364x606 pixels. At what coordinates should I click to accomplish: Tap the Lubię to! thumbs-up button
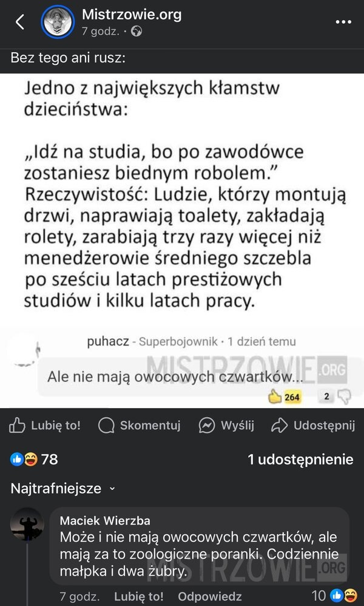[45, 426]
